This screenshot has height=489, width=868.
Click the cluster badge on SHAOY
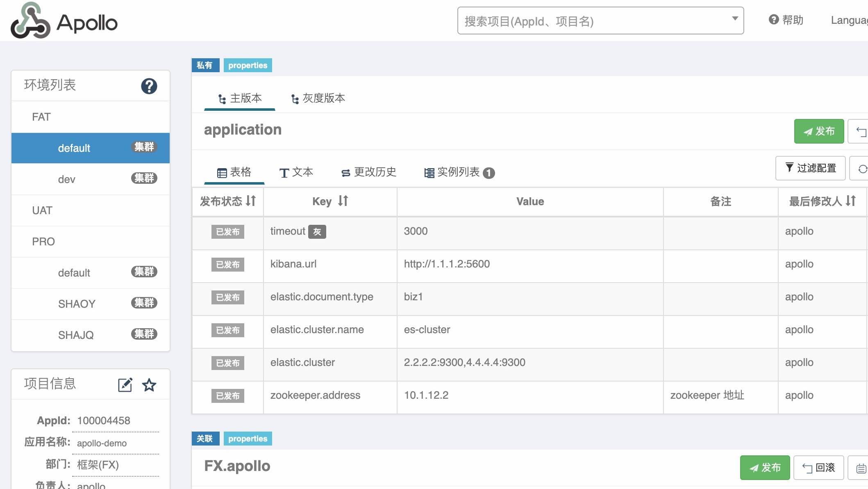coord(144,303)
